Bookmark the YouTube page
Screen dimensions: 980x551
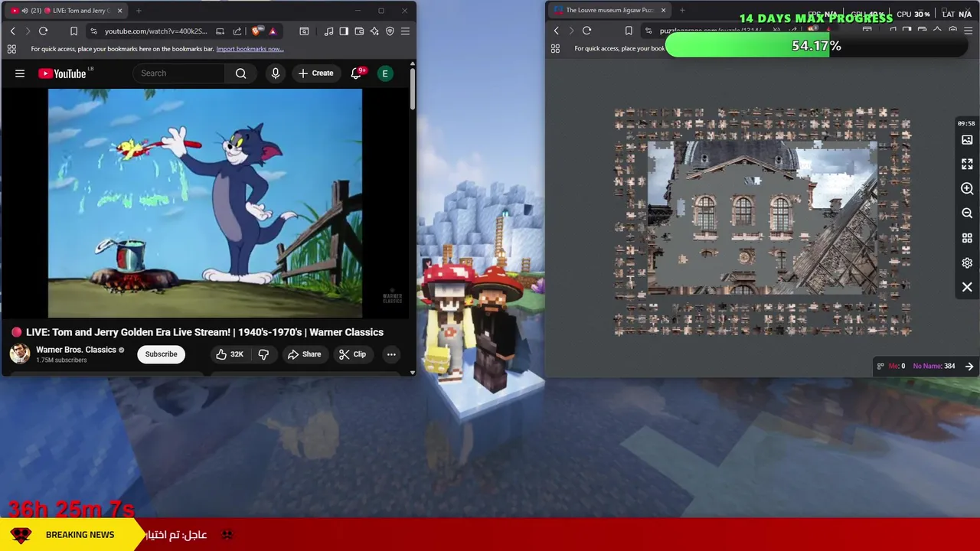coord(73,31)
